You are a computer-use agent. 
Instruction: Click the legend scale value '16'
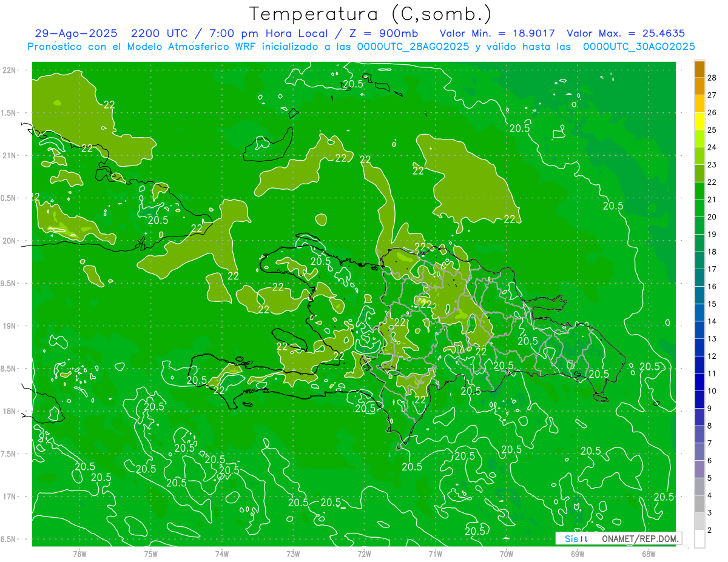[712, 286]
